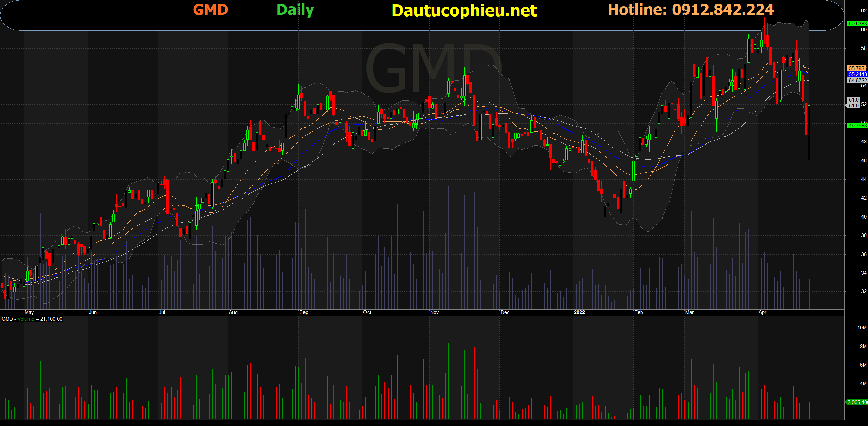Click the Jun label on the time axis
The height and width of the screenshot is (426, 868).
click(x=93, y=312)
